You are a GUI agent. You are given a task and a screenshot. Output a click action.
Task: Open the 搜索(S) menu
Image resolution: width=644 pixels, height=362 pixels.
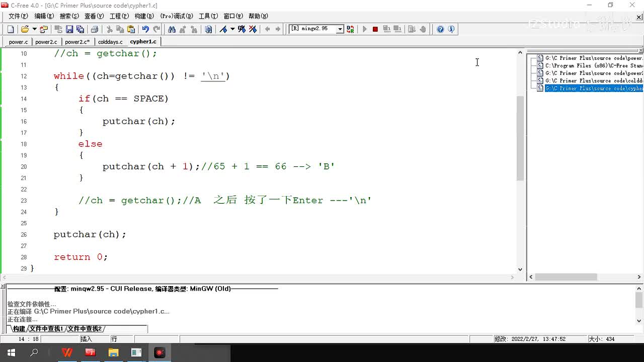[69, 16]
